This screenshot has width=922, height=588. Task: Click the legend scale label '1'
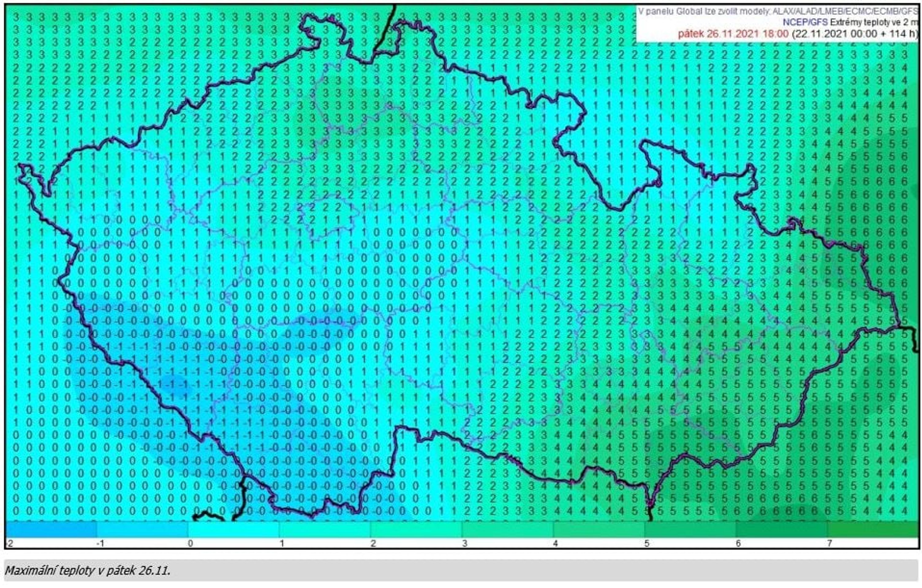[x=282, y=543]
